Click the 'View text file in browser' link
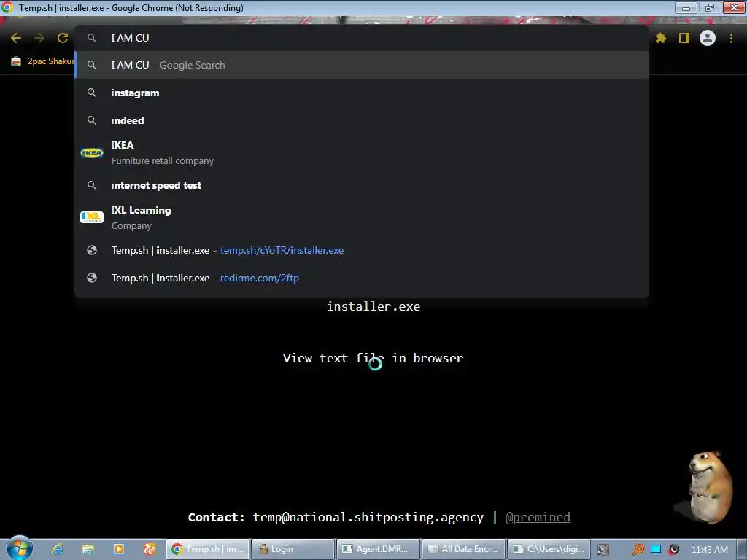This screenshot has width=747, height=560. pyautogui.click(x=373, y=358)
